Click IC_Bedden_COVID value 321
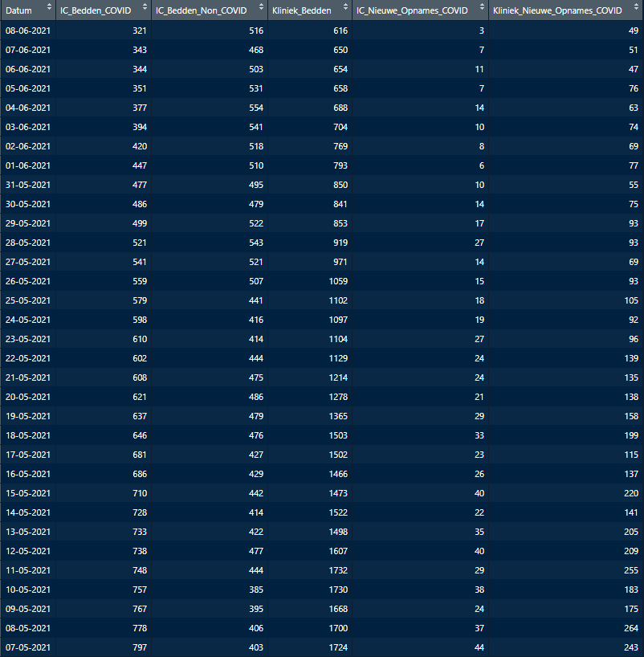 coord(140,31)
